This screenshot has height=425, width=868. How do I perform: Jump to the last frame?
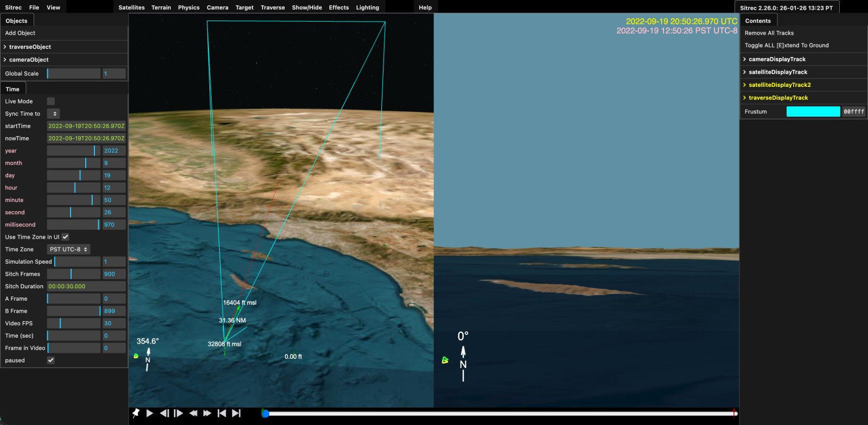pyautogui.click(x=236, y=413)
